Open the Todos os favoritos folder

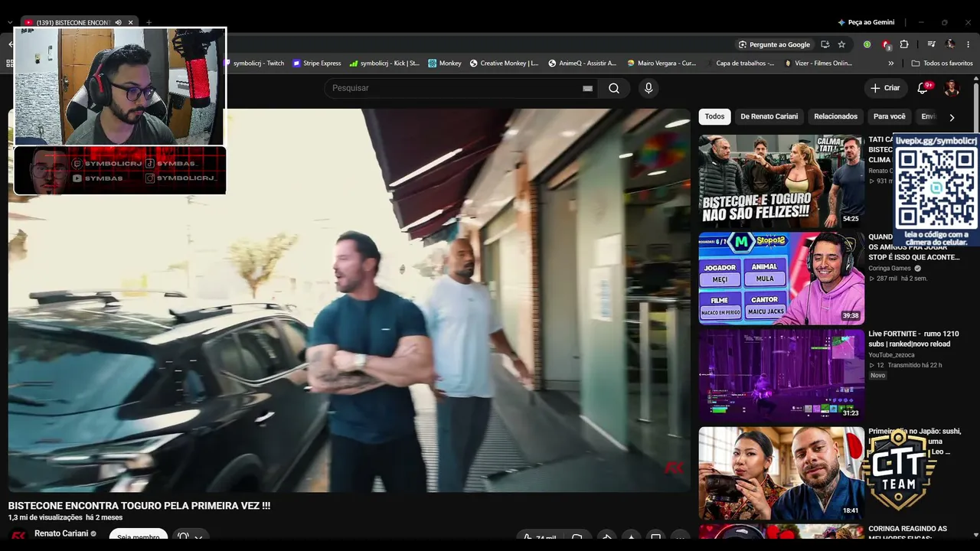942,64
